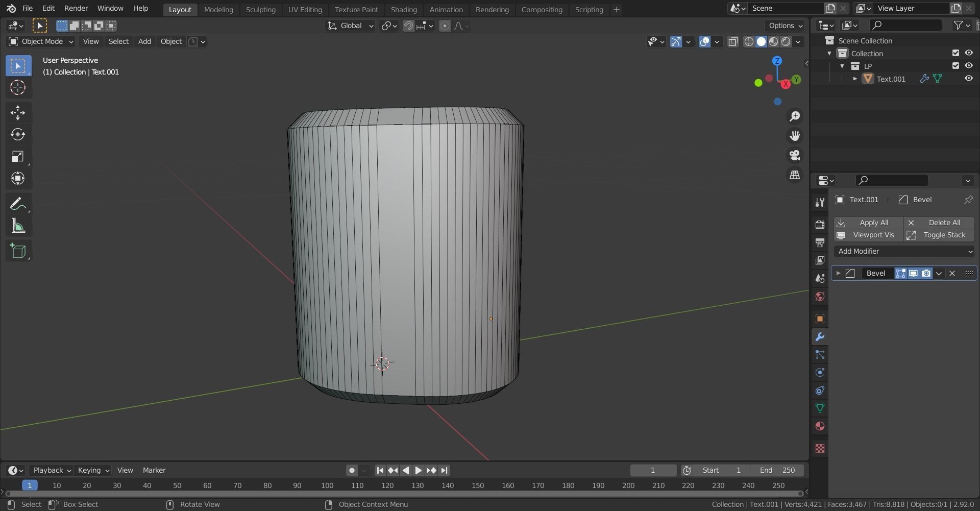980x511 pixels.
Task: Select the Rotate tool
Action: [18, 134]
